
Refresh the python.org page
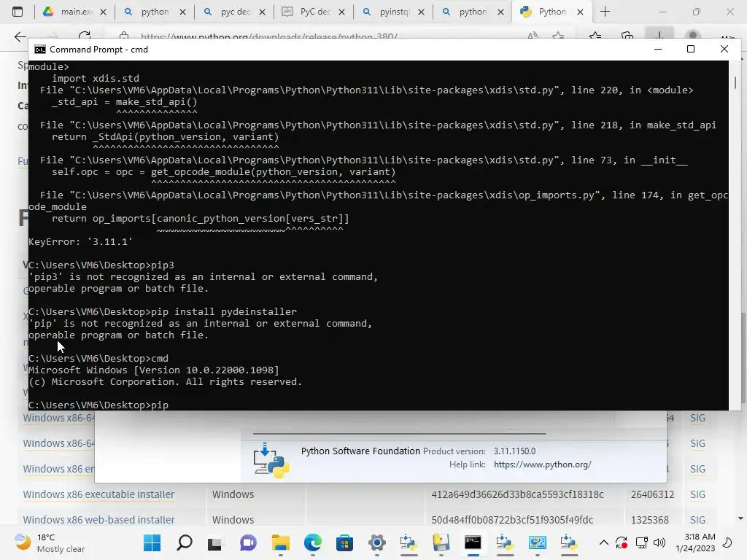tap(85, 36)
